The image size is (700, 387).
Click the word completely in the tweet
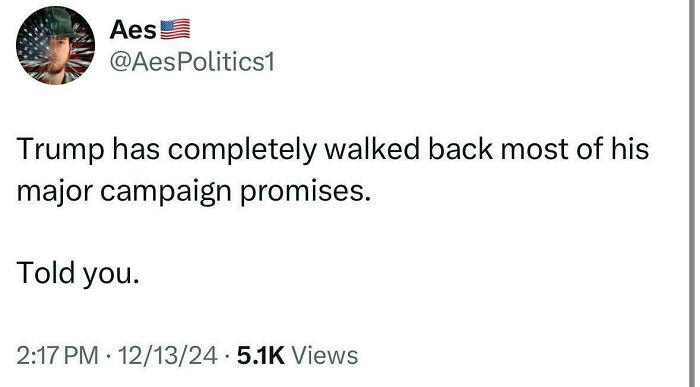pyautogui.click(x=242, y=150)
